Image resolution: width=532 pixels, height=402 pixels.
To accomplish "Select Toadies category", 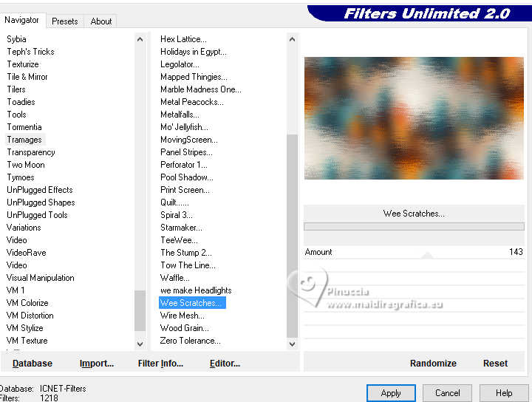I will [21, 102].
